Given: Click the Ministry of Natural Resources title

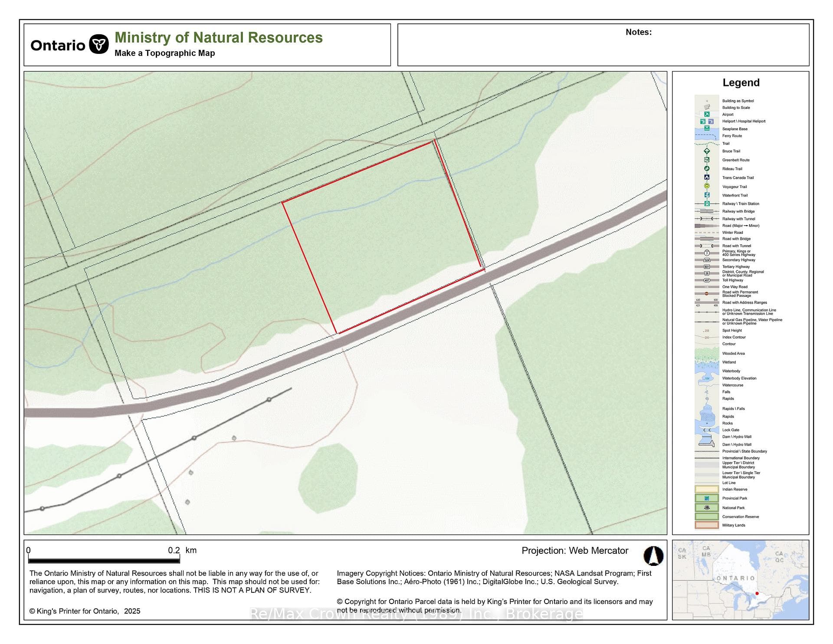Looking at the screenshot, I should tap(219, 37).
